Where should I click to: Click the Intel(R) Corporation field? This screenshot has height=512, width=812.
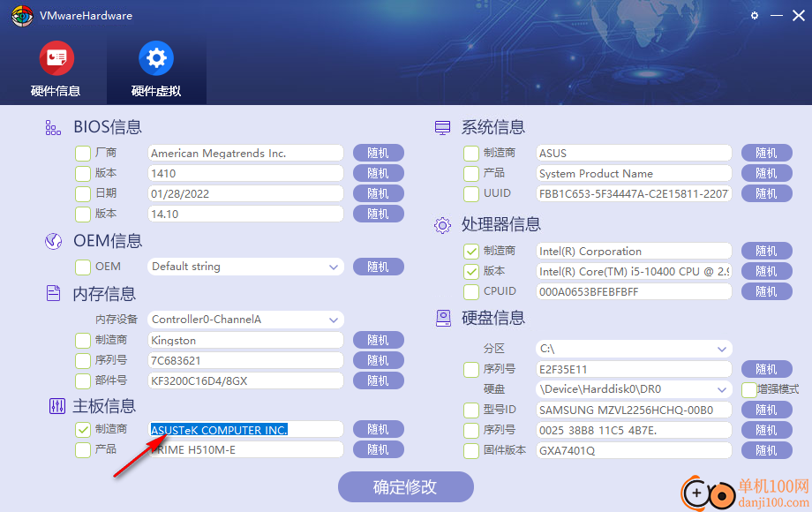[x=634, y=251]
